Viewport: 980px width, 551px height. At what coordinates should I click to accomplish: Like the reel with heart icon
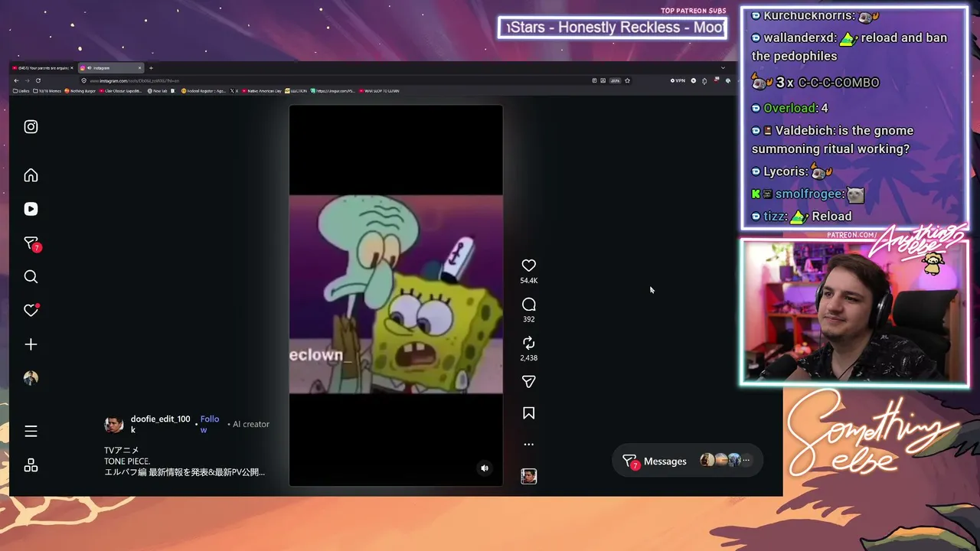coord(528,266)
